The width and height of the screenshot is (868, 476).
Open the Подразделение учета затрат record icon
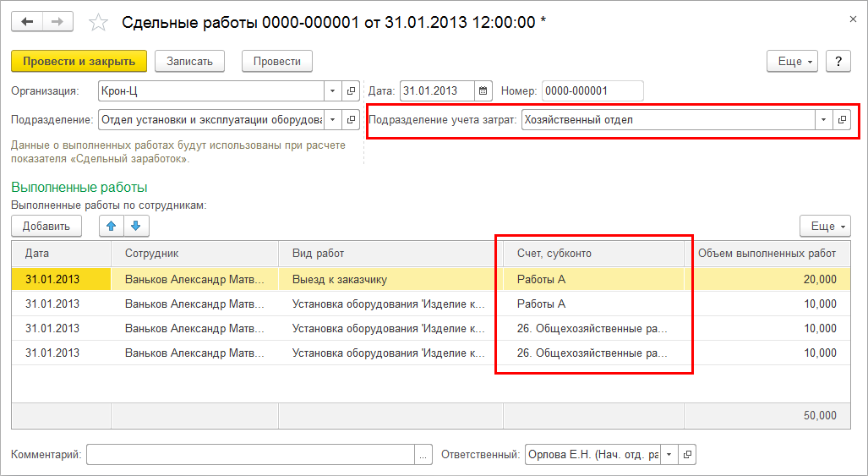842,119
